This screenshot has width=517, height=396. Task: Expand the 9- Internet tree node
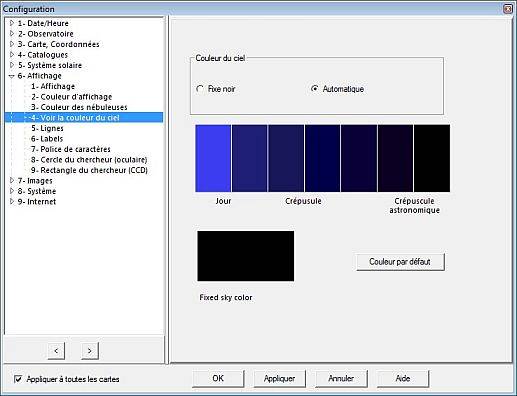tap(12, 201)
